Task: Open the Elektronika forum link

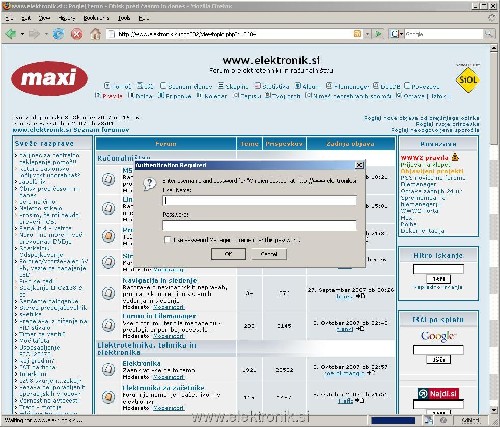Action: pyautogui.click(x=141, y=363)
